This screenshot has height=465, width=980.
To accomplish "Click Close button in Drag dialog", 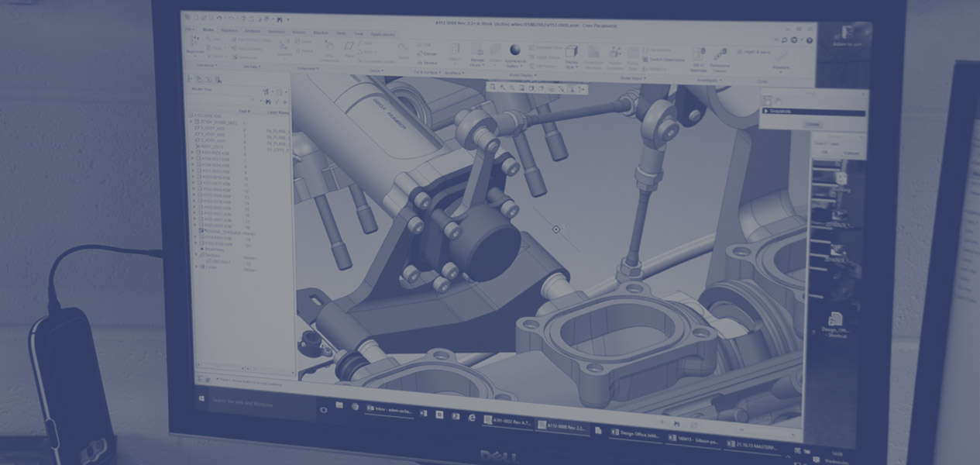I will (x=812, y=124).
